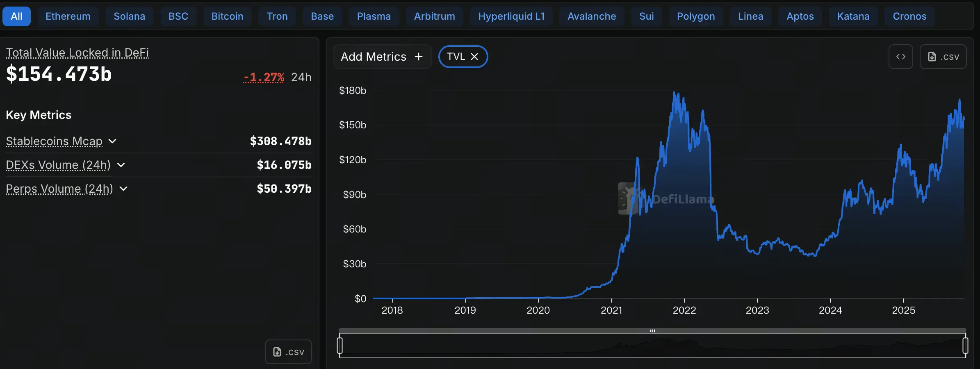The height and width of the screenshot is (369, 980).
Task: Open the Hyperliquid L1 chain tab
Action: coord(511,16)
